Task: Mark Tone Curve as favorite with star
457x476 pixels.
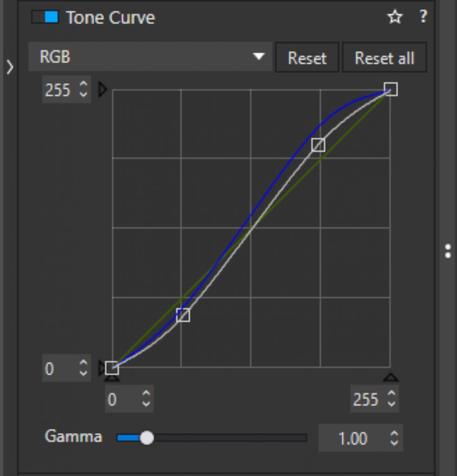Action: tap(395, 18)
